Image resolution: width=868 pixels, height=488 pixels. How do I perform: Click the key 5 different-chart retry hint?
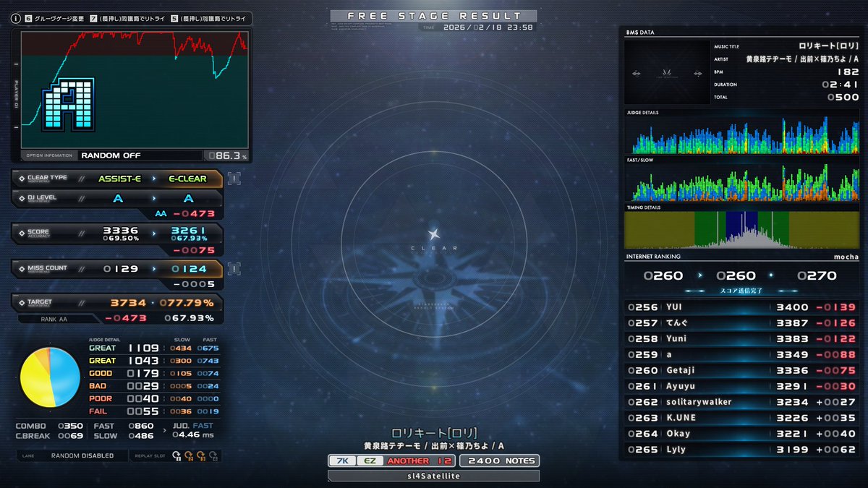(209, 18)
